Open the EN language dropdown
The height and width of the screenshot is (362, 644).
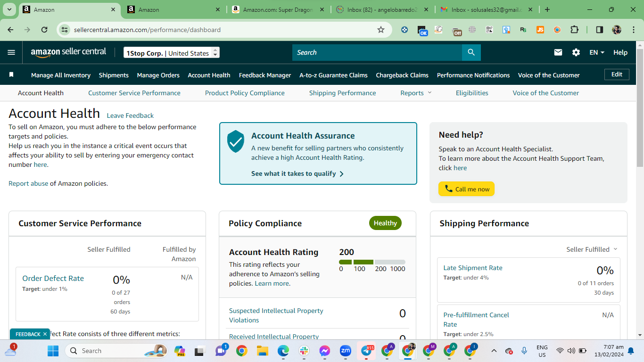tap(597, 52)
